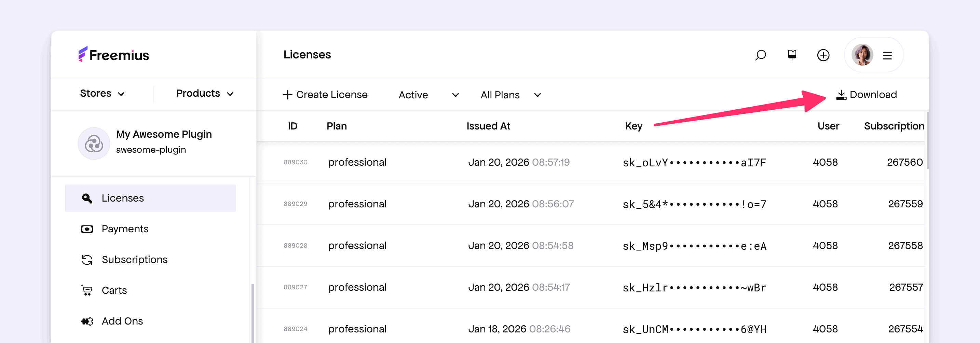The width and height of the screenshot is (980, 343).
Task: Click the Freemius logo
Action: pos(114,55)
